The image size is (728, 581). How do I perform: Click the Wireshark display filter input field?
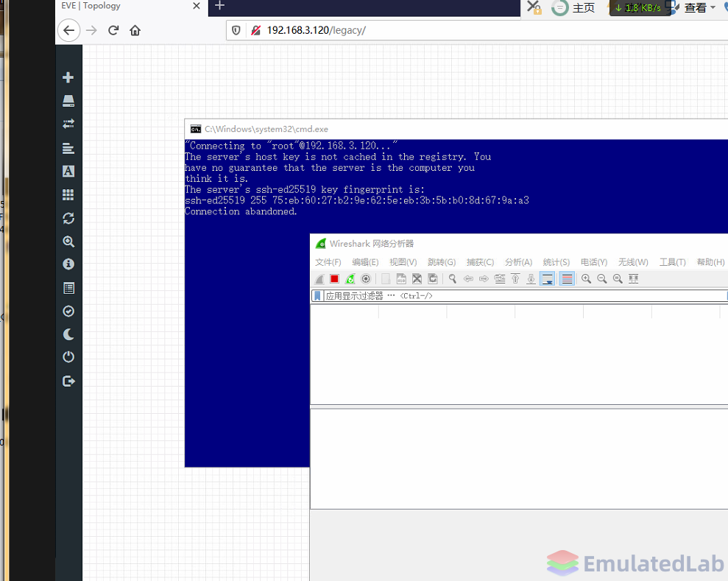point(525,296)
